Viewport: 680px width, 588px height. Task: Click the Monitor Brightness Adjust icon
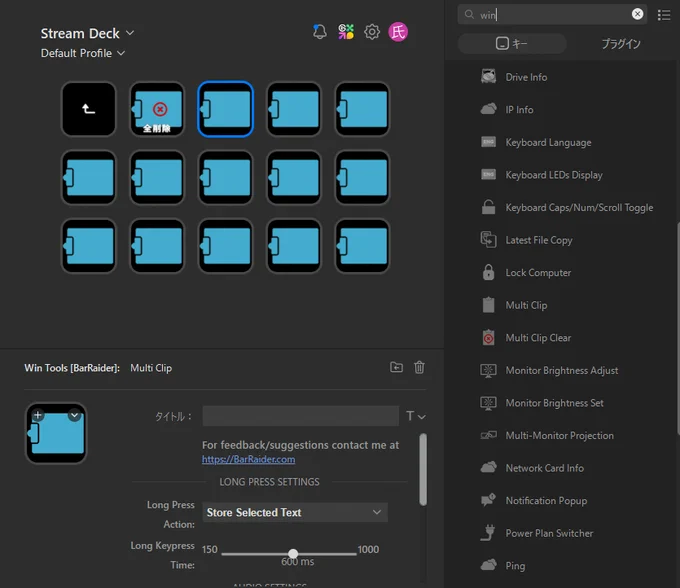click(x=488, y=370)
